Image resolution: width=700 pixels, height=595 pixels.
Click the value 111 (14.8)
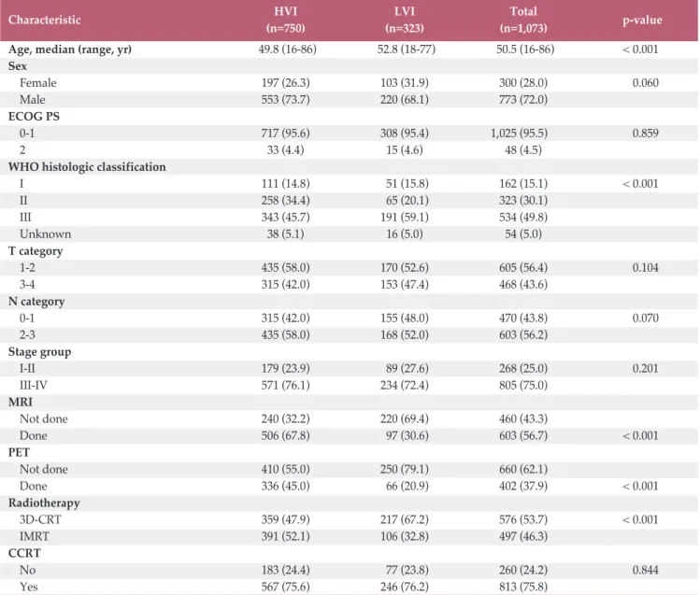click(286, 184)
